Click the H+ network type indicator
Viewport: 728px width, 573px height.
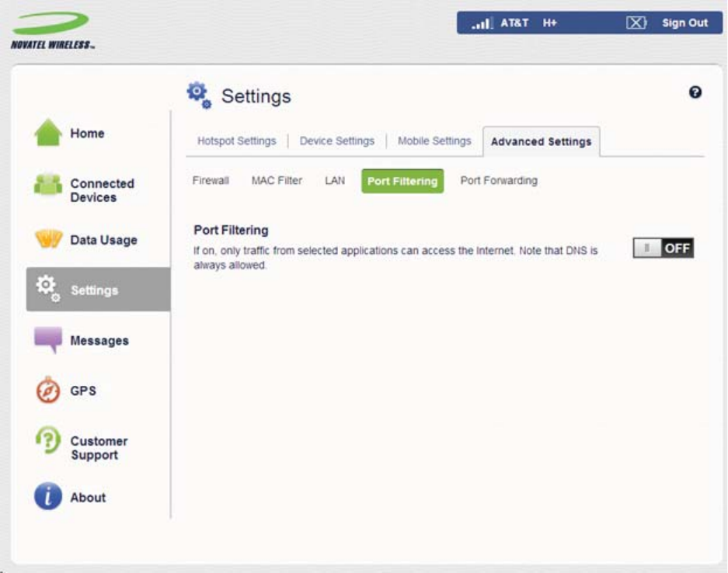pos(550,23)
